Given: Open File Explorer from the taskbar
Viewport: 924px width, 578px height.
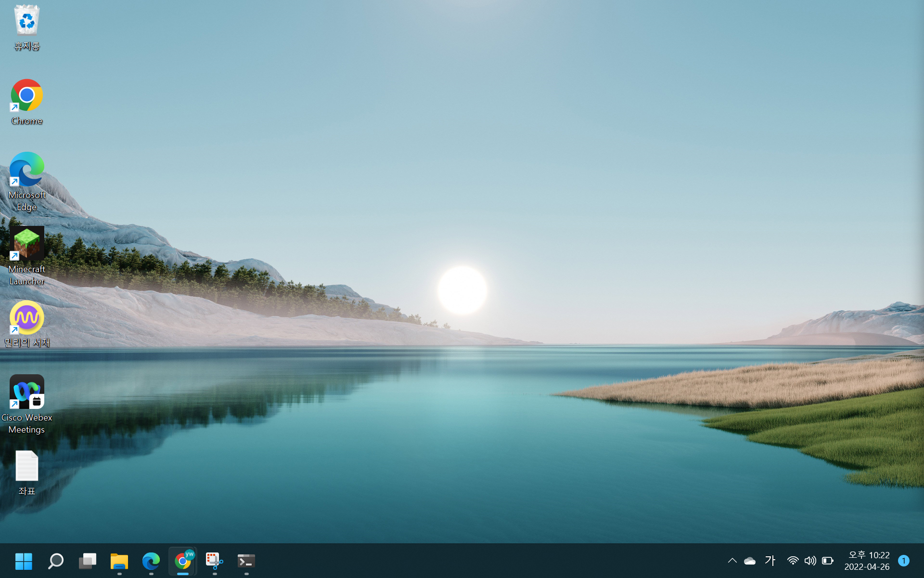Looking at the screenshot, I should click(119, 561).
